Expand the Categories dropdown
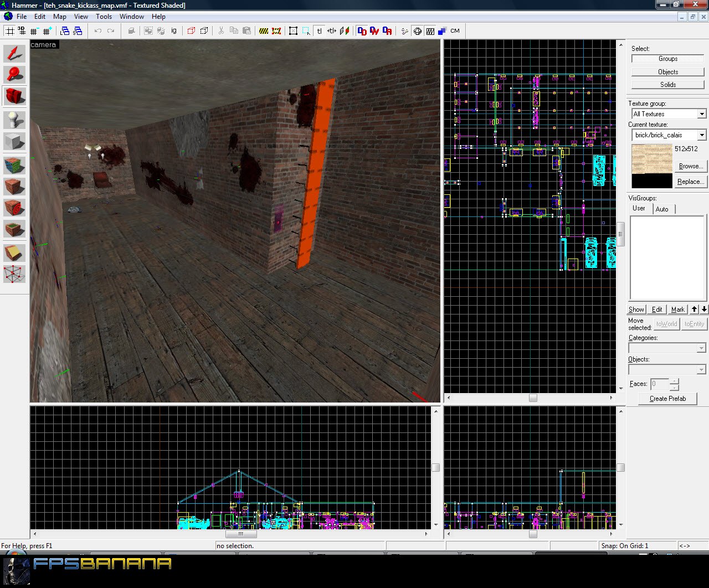This screenshot has width=709, height=588. [x=701, y=348]
